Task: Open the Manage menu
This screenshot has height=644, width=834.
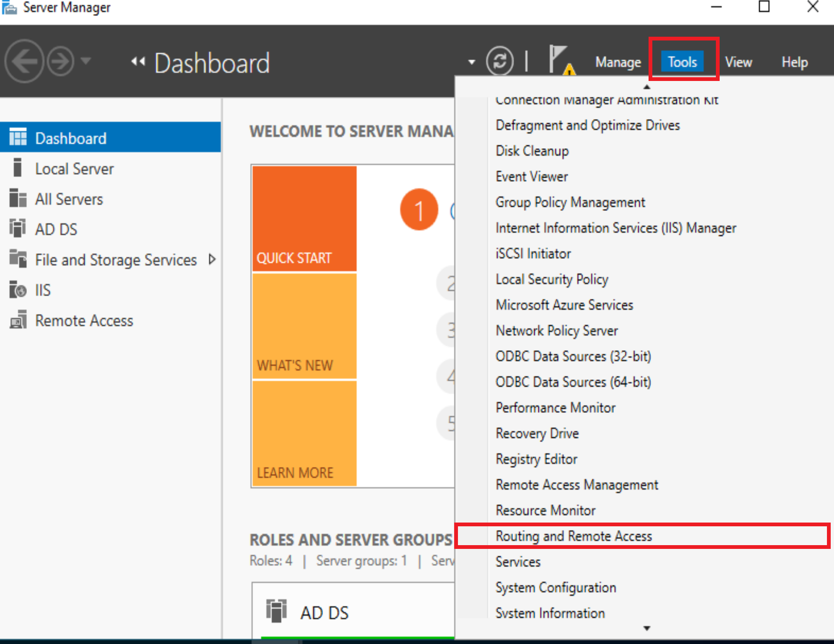Action: 618,62
